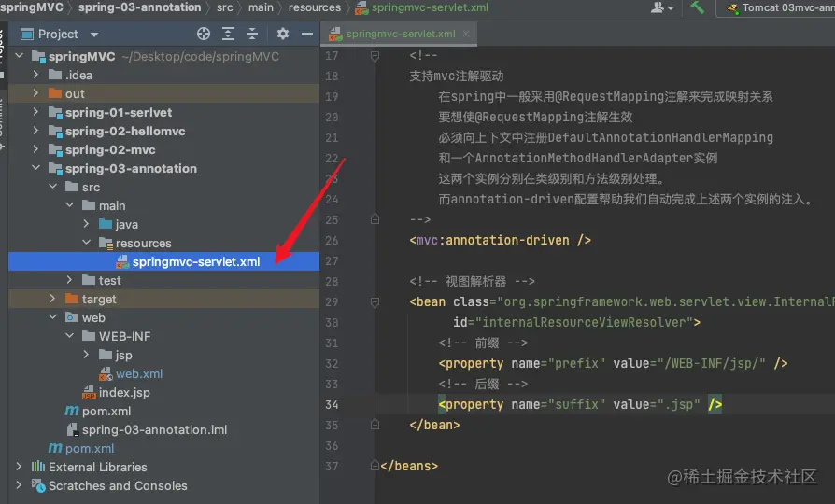Expand the java source folder
The height and width of the screenshot is (504, 835).
tap(86, 224)
